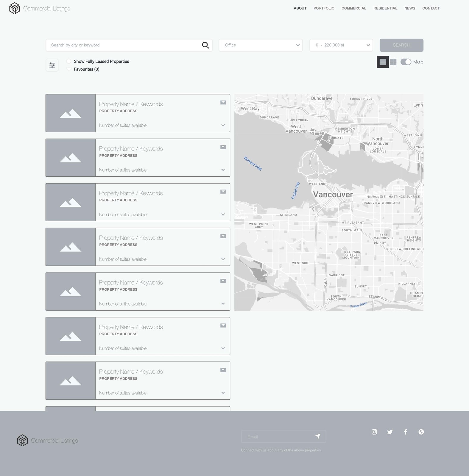Open the NEWS menu item

410,8
